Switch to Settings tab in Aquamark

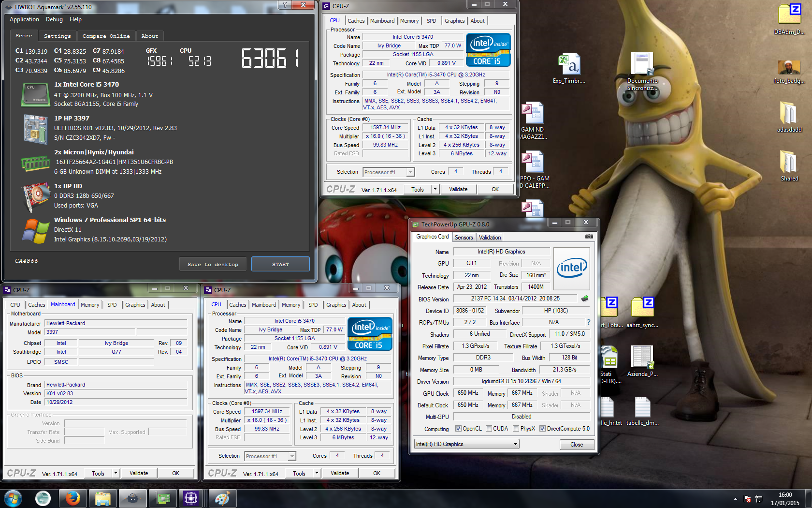tap(57, 36)
